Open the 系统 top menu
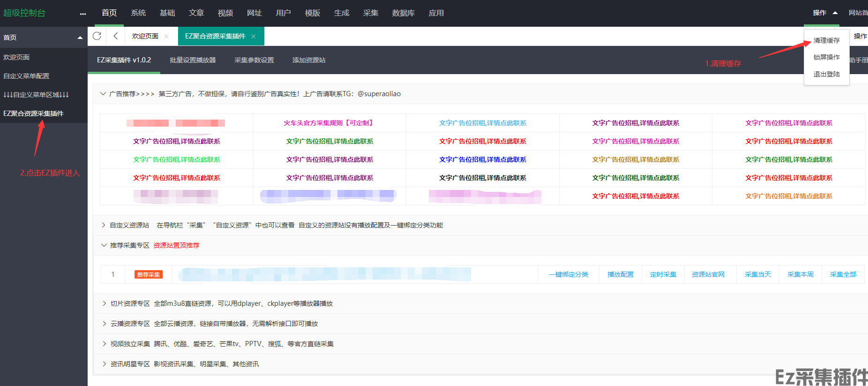Screen dimensions: 868x386 click(138, 13)
